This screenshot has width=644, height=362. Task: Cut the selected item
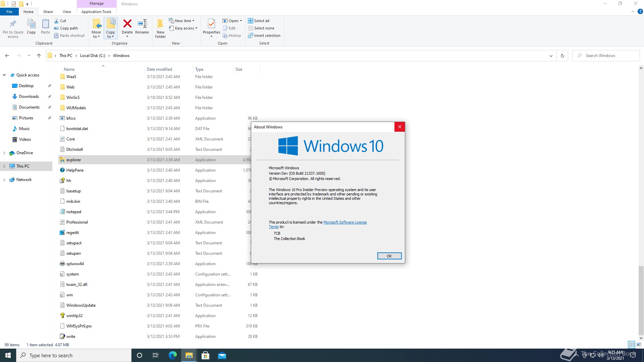[60, 21]
